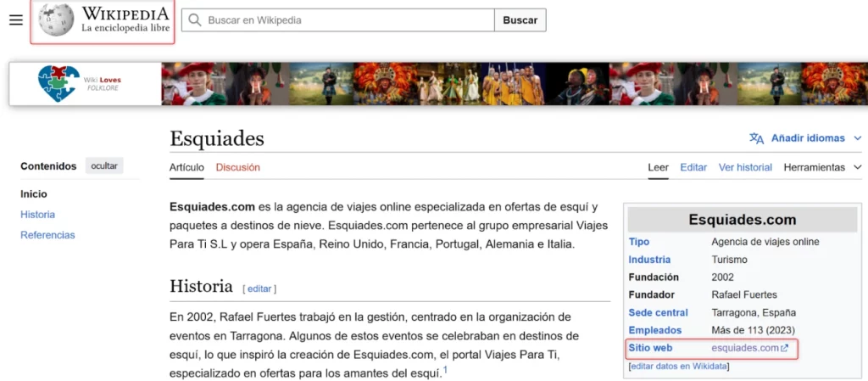
Task: Visit the esquiades.com website link
Action: (x=745, y=348)
